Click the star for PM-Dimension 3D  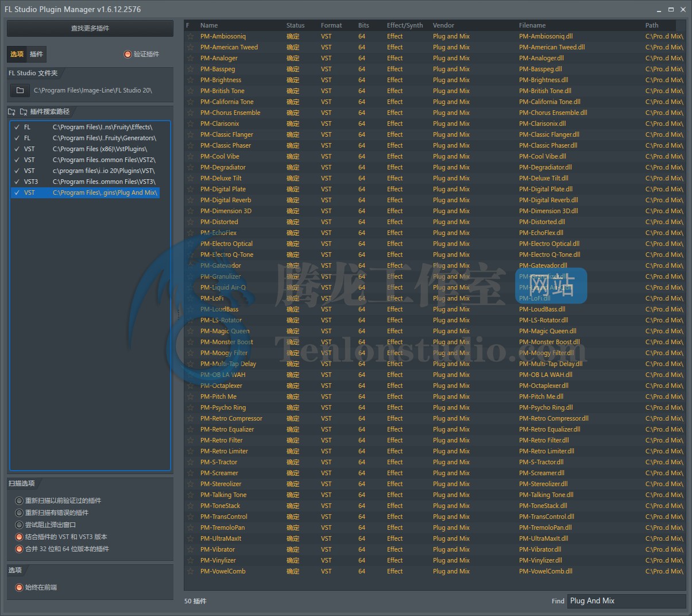[190, 211]
